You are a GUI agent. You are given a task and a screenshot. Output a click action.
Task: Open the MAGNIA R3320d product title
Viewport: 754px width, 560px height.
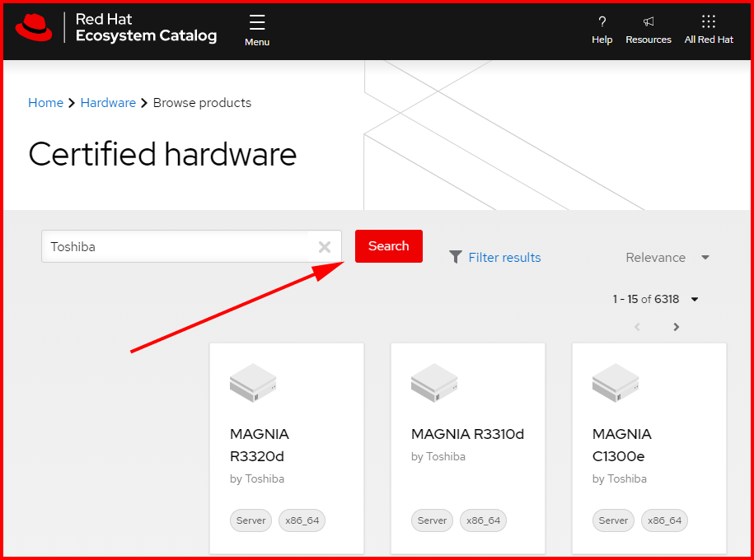point(260,445)
